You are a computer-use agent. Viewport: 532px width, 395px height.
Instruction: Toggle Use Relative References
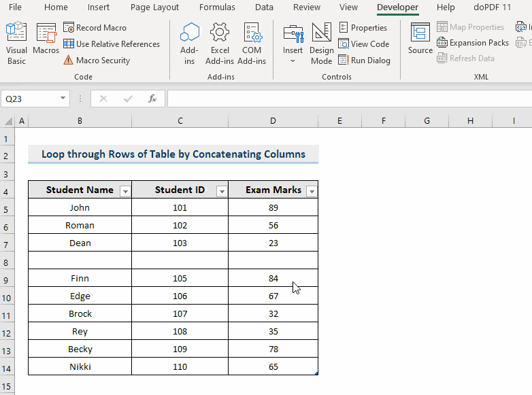112,44
